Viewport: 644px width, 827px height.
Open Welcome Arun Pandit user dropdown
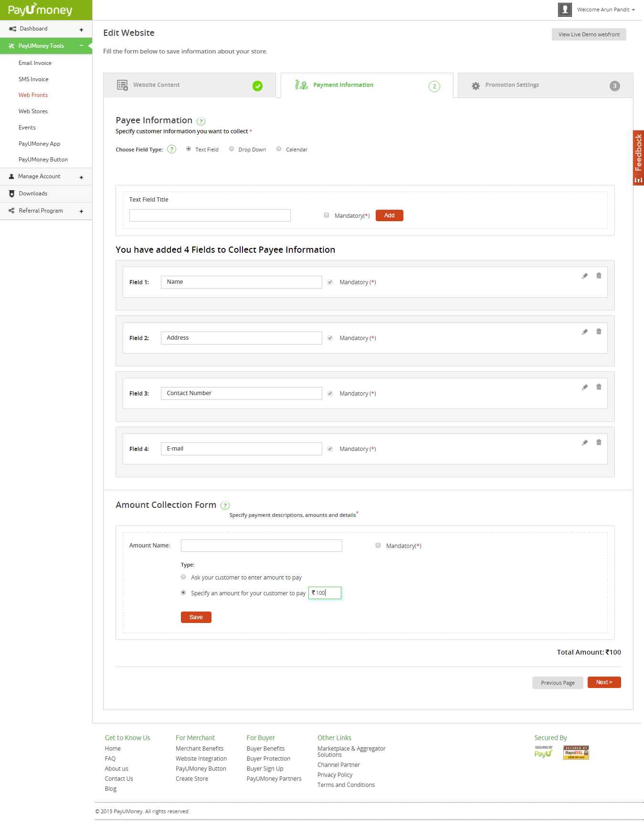pos(605,10)
